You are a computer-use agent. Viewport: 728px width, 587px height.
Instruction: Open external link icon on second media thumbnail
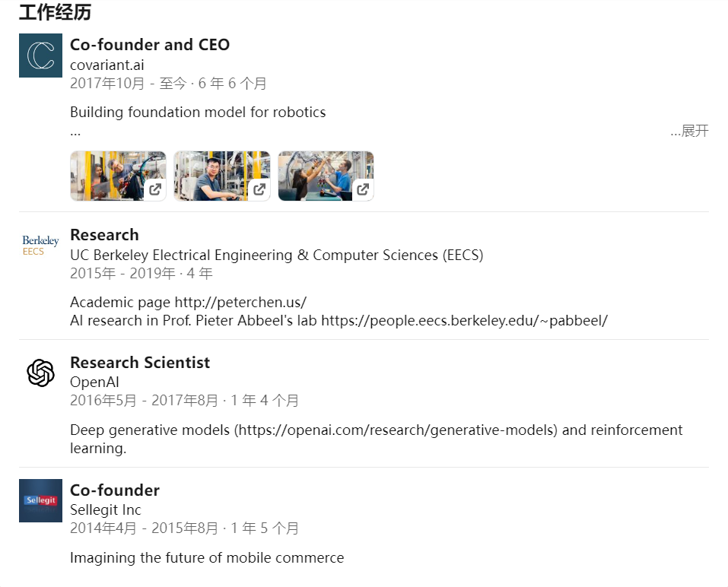pos(259,189)
